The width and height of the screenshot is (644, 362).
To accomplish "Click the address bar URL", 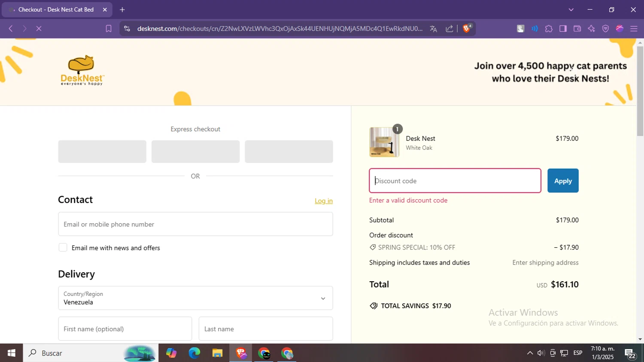I will 280,29.
